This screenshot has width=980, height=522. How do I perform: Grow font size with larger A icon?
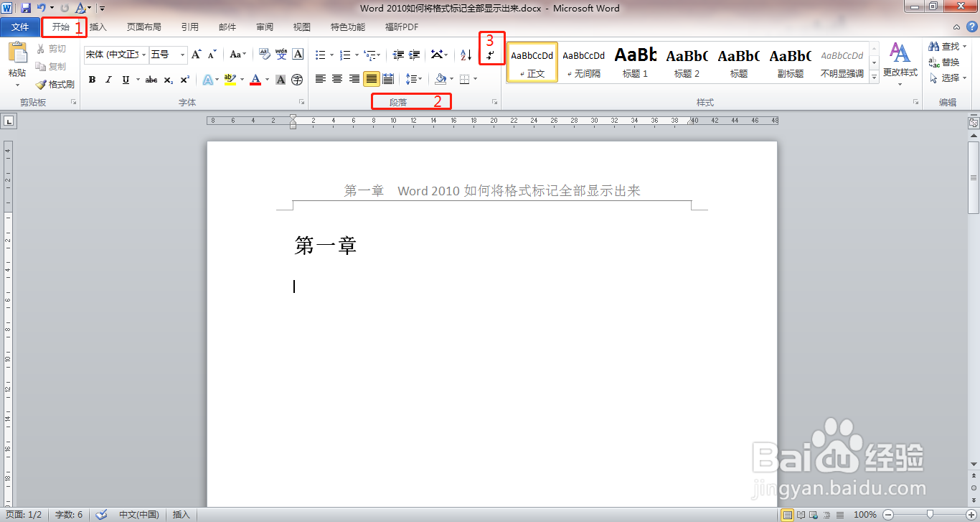click(x=197, y=55)
